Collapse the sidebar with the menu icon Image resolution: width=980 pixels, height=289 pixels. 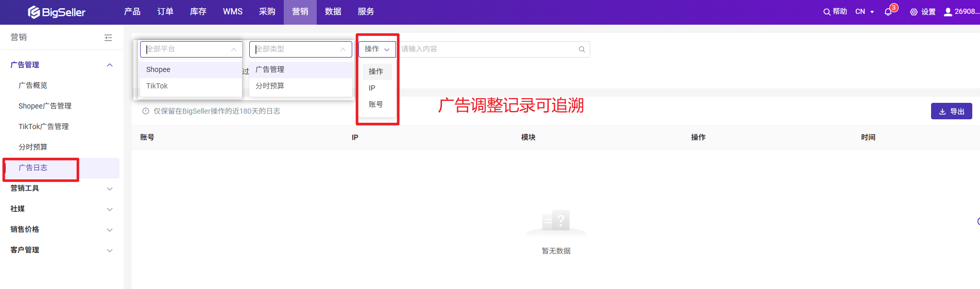(108, 38)
